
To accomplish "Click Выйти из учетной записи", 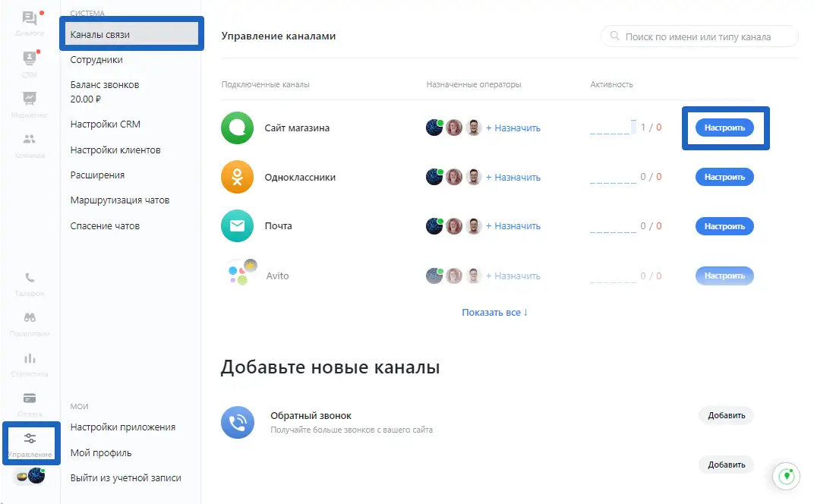I will click(125, 478).
